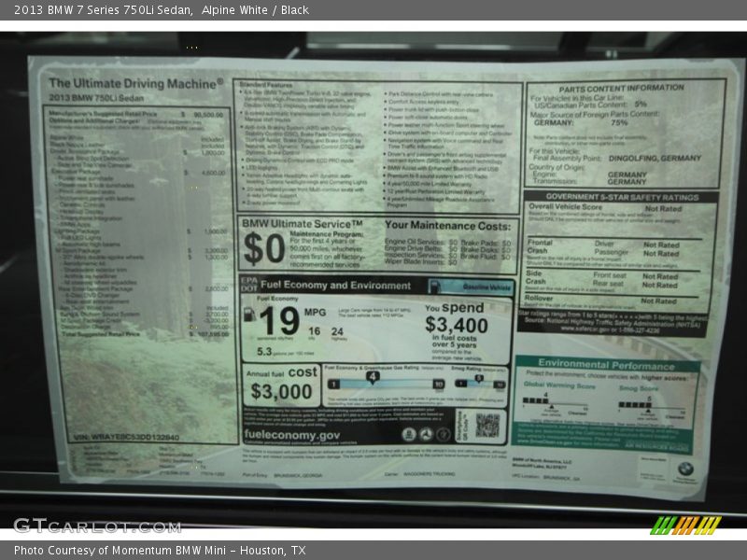The width and height of the screenshot is (747, 560).
Task: Click the large '$0' maintenance figure
Action: click(264, 248)
